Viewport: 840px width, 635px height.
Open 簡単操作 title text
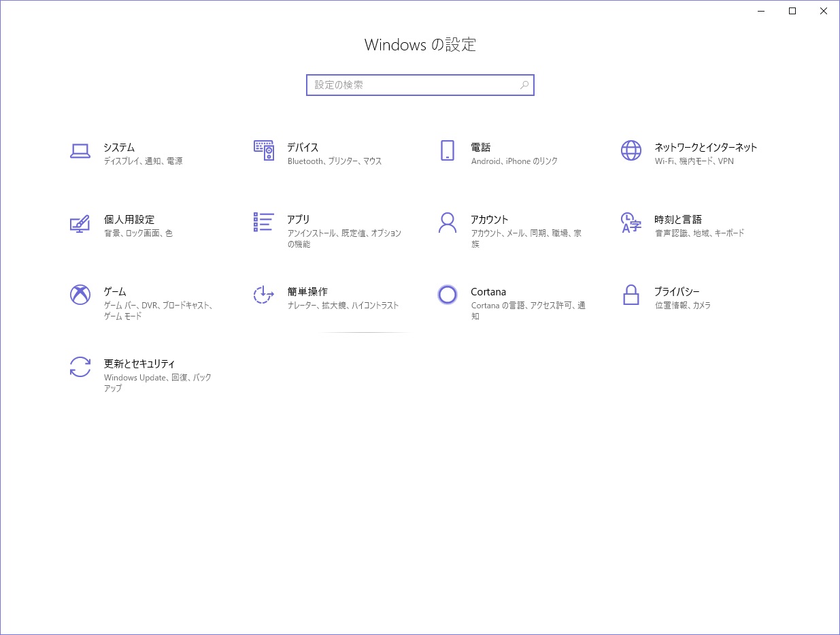(x=307, y=291)
